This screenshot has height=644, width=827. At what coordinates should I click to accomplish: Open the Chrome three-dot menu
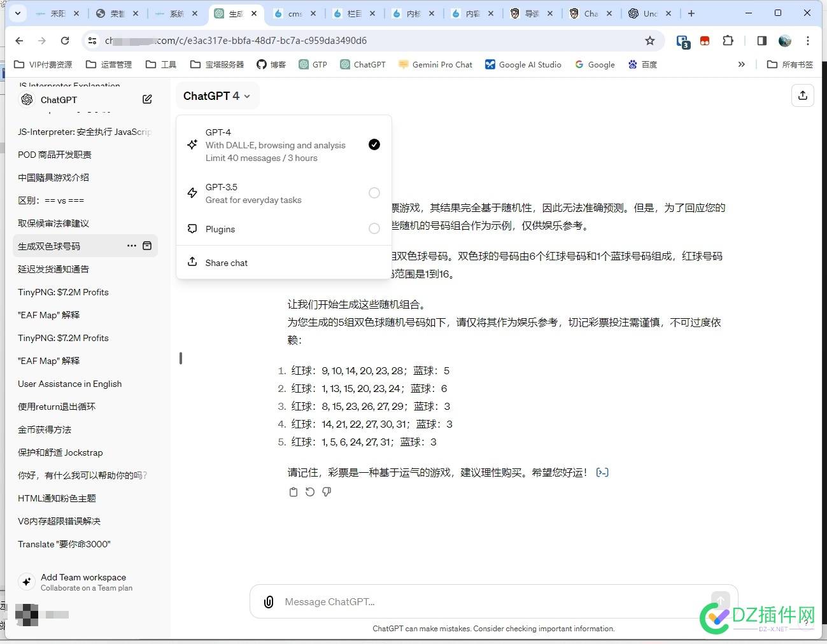(808, 41)
